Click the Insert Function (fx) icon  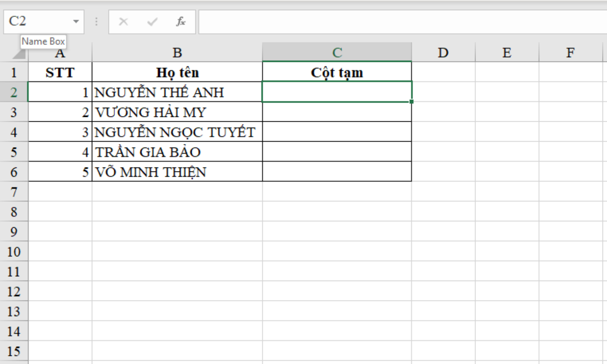pos(181,22)
